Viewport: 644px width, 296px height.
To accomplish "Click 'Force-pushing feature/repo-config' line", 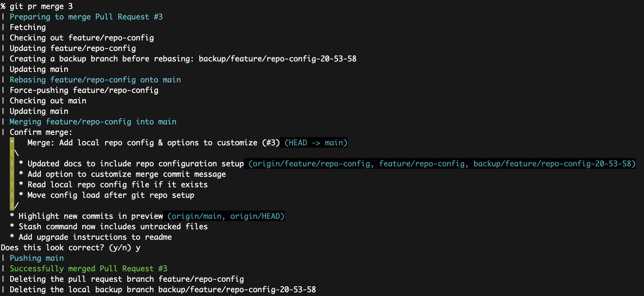I will tap(84, 90).
